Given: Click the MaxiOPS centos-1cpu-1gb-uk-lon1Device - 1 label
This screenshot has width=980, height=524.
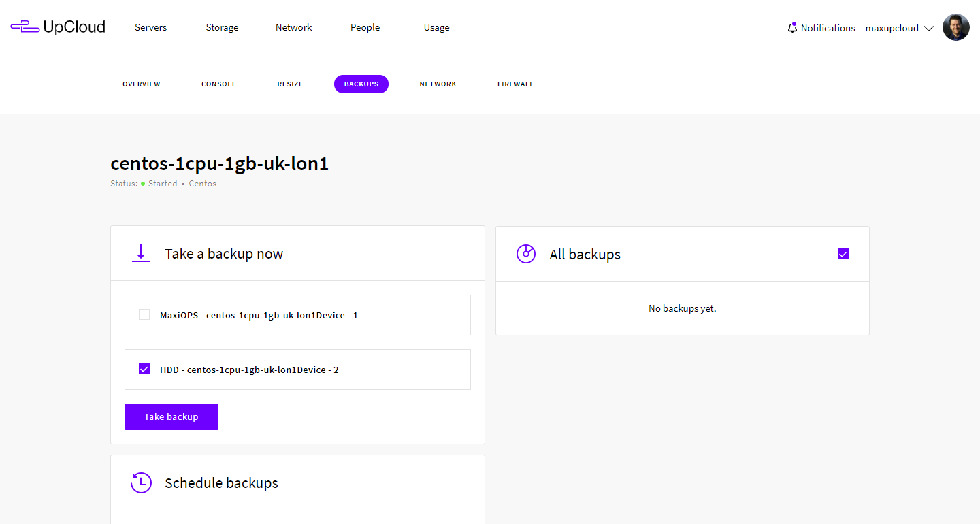Looking at the screenshot, I should pos(259,315).
